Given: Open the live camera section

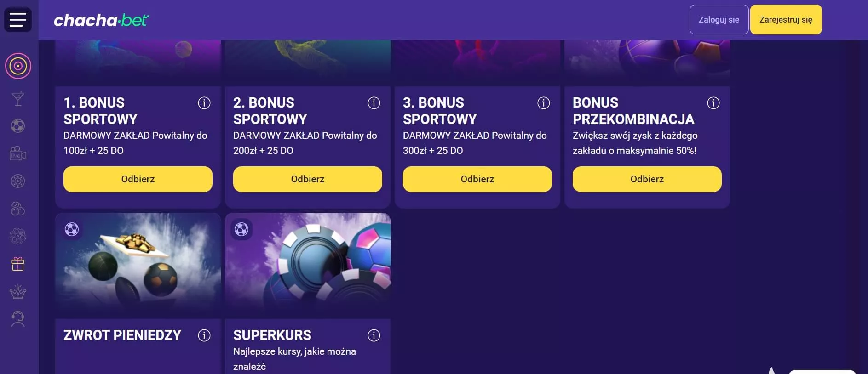Looking at the screenshot, I should point(18,153).
